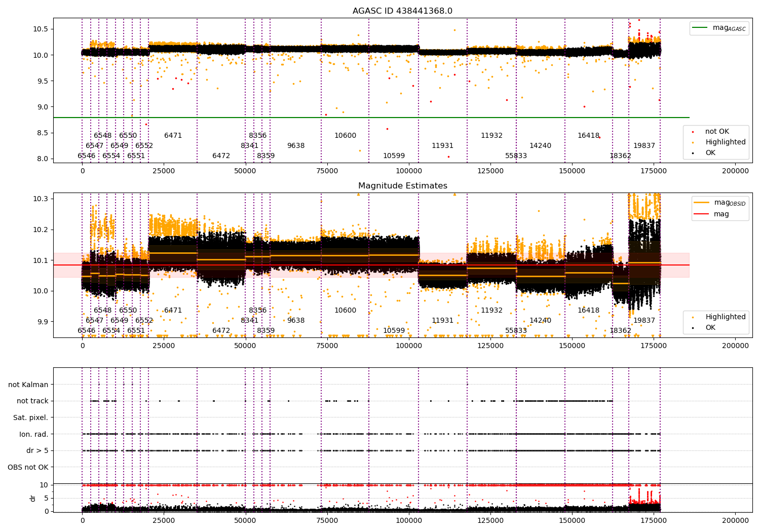Click obsid label 11931 in the top plot
The width and height of the screenshot is (760, 532).
click(x=442, y=145)
